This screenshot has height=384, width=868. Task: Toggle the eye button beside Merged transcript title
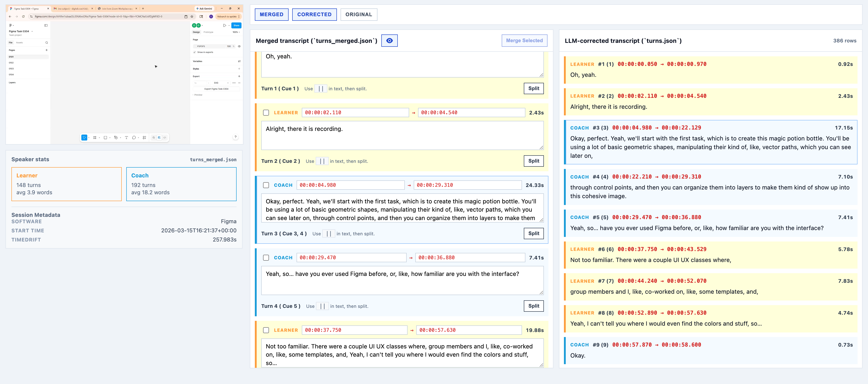click(x=389, y=41)
